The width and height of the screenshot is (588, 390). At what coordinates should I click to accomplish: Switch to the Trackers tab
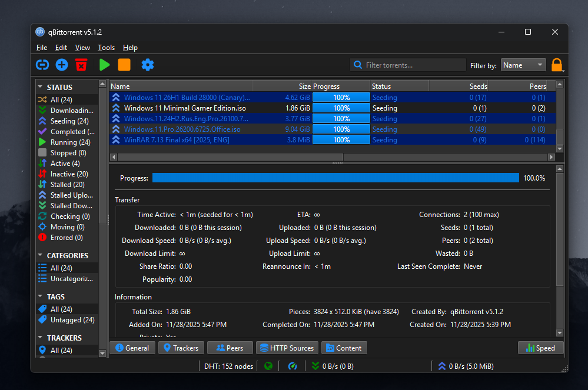[181, 348]
